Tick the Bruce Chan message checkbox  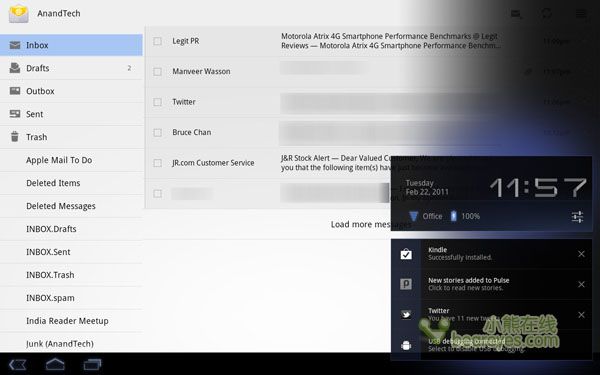pos(157,132)
